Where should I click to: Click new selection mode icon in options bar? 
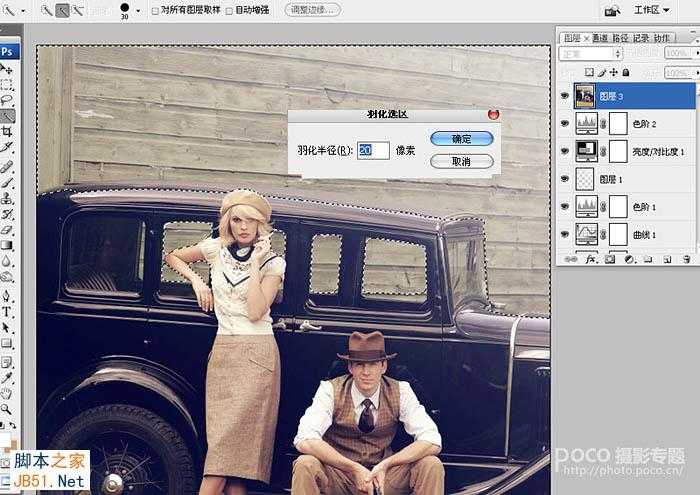click(46, 10)
